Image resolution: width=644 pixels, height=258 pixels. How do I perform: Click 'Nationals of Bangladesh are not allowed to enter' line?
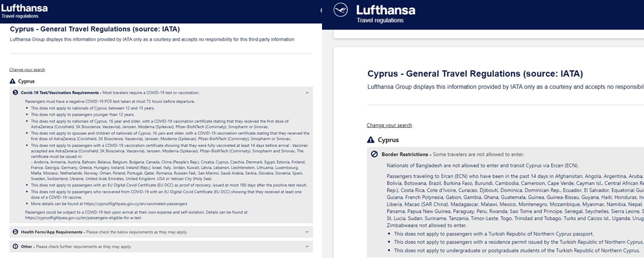point(482,166)
